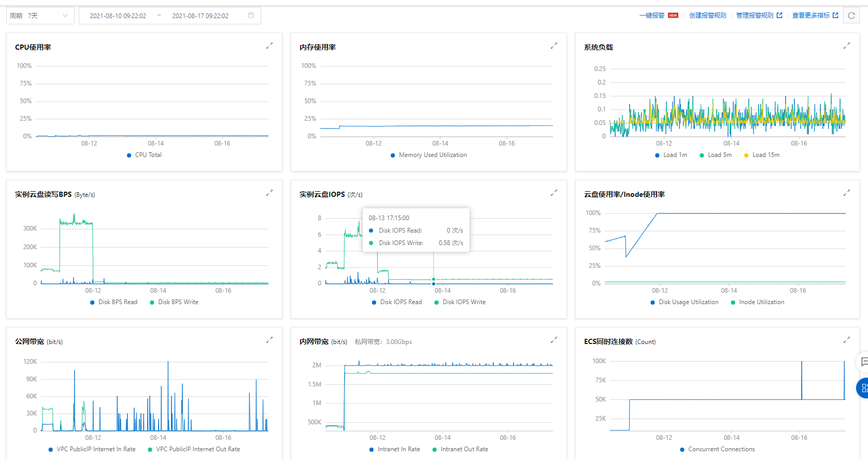Open the 查看更多指标 external link
Image resolution: width=868 pixels, height=459 pixels.
tap(815, 16)
